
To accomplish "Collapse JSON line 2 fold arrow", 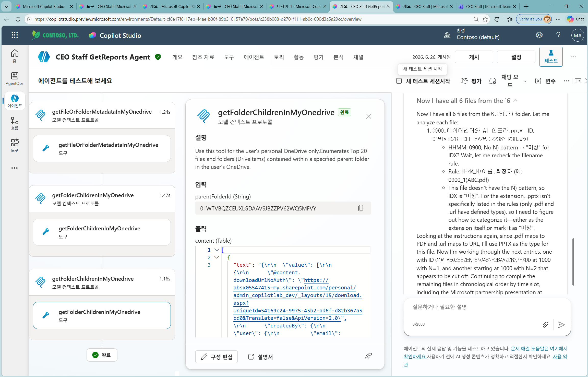I will point(217,257).
